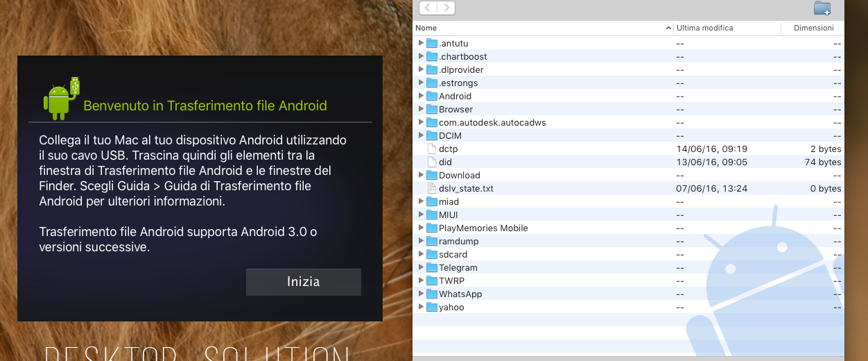Select the Download folder name
This screenshot has height=361, width=868.
coord(460,175)
